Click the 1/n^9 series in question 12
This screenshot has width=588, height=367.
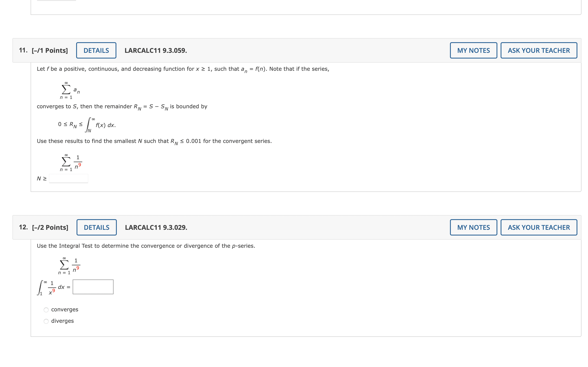(x=69, y=265)
